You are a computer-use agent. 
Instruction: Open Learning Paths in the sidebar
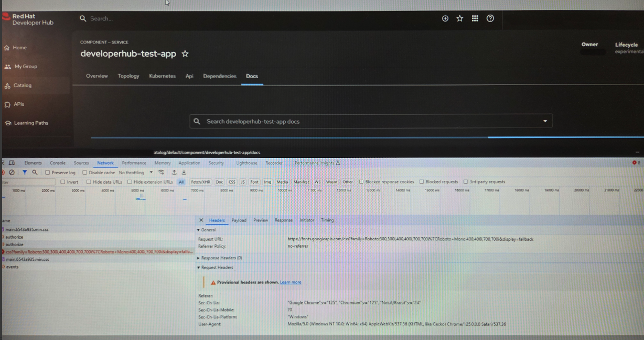[26, 123]
